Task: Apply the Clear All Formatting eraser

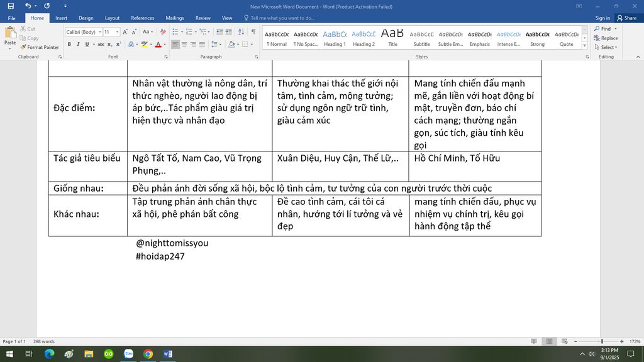Action: [x=162, y=31]
